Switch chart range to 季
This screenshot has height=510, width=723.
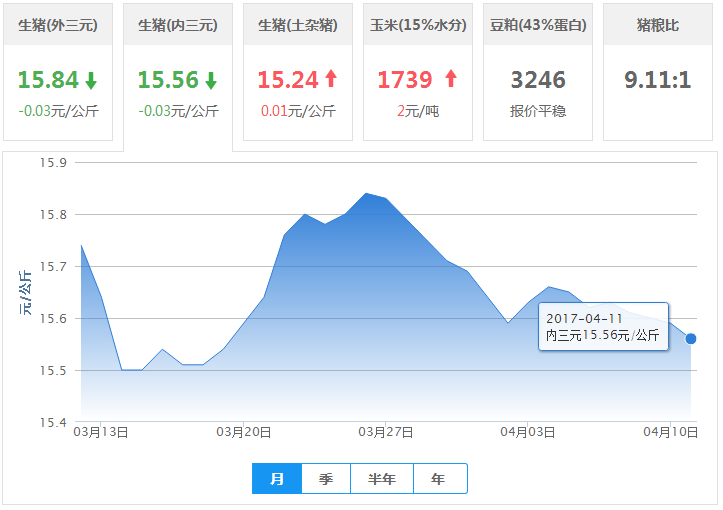(326, 479)
